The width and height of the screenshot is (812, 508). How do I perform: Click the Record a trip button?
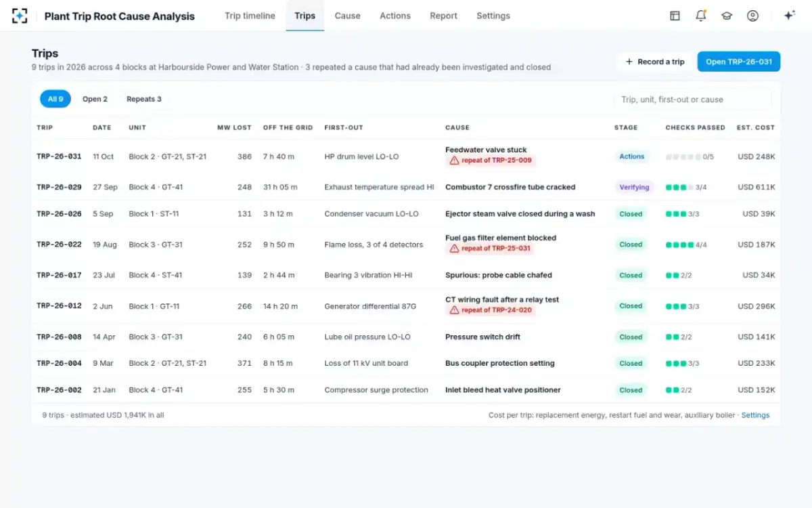(x=655, y=62)
